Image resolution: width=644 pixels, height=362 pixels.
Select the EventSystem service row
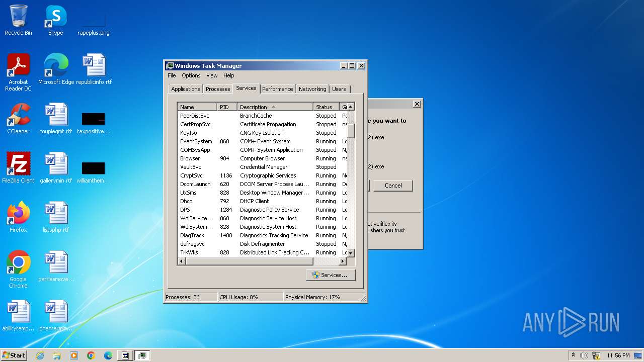pos(262,141)
